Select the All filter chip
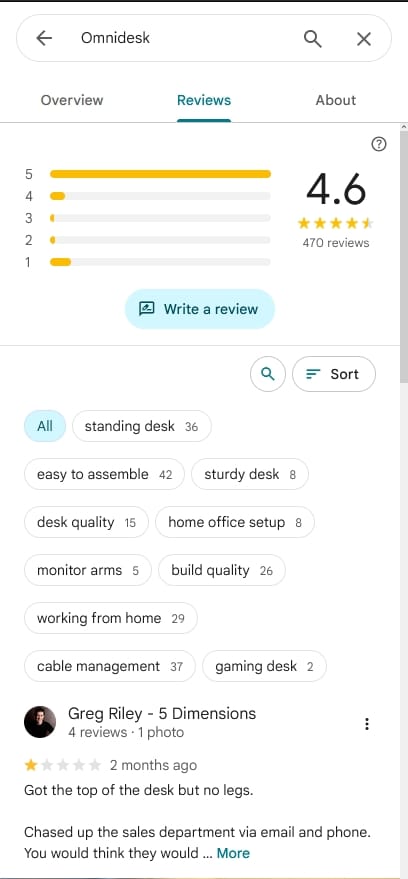 [45, 426]
